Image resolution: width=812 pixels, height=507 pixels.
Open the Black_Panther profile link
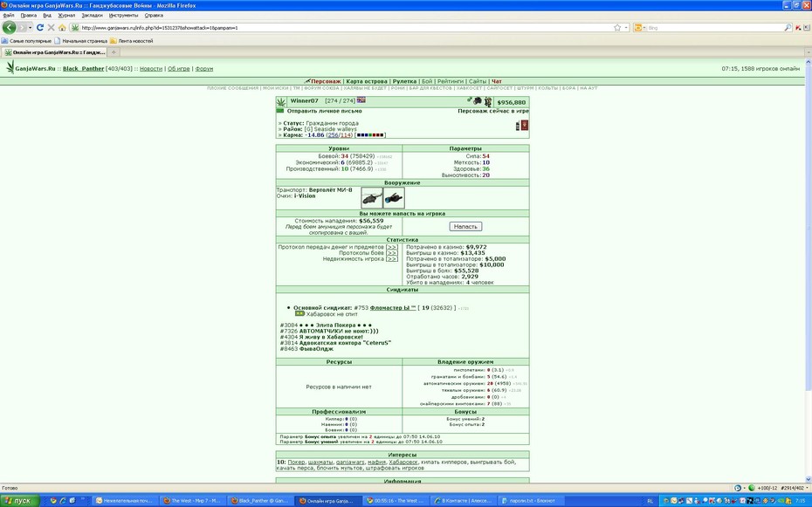(83, 69)
